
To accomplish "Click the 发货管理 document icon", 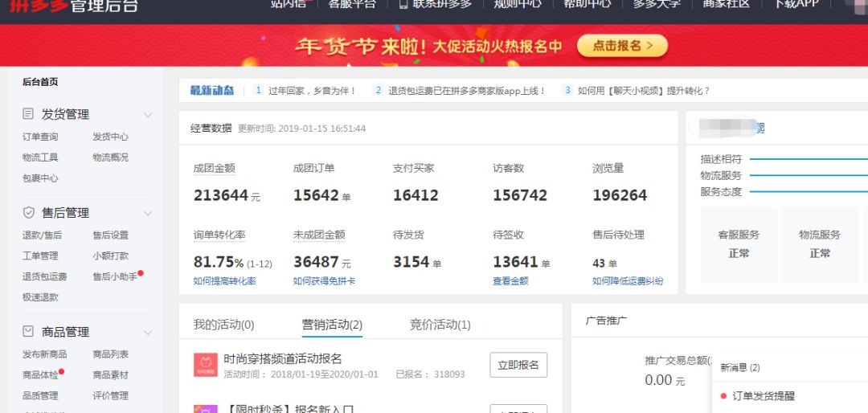I will click(28, 114).
